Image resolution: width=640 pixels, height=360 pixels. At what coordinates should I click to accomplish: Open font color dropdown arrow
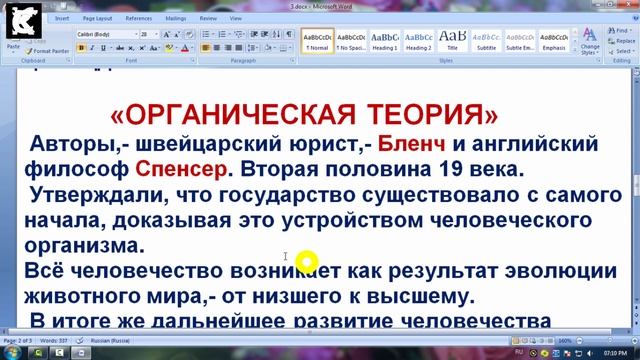pos(192,48)
